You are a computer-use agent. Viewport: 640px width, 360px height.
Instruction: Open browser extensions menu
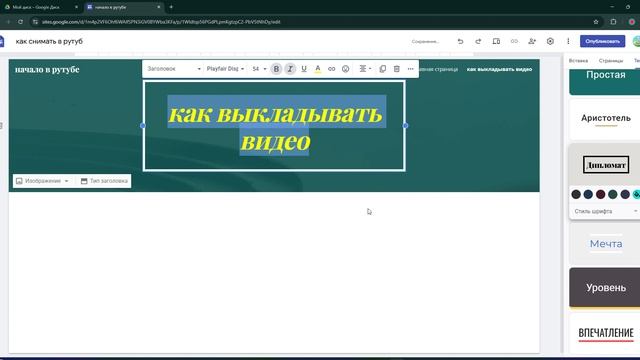coord(613,22)
